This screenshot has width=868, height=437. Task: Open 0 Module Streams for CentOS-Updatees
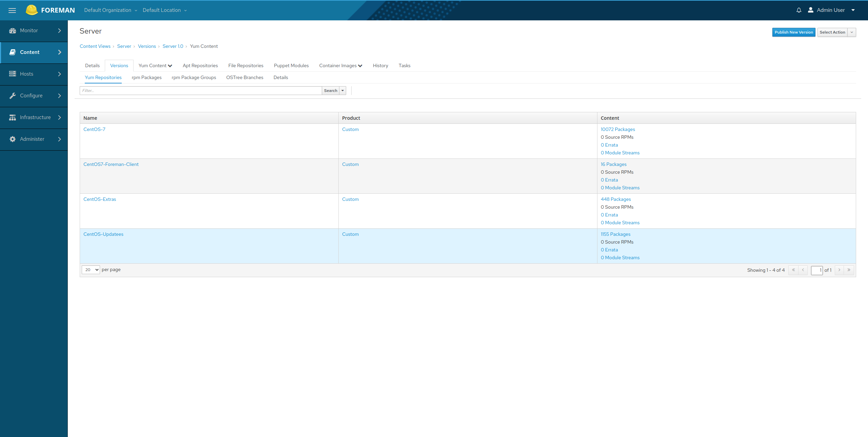point(620,258)
